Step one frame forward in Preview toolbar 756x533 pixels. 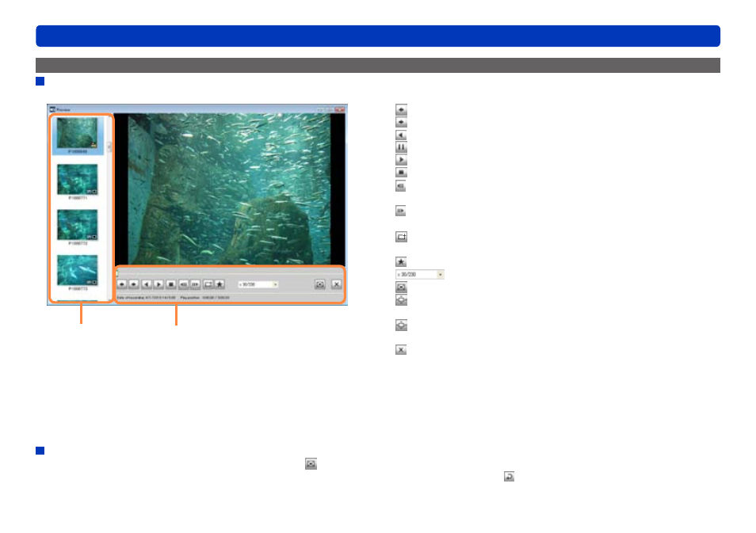click(x=195, y=284)
